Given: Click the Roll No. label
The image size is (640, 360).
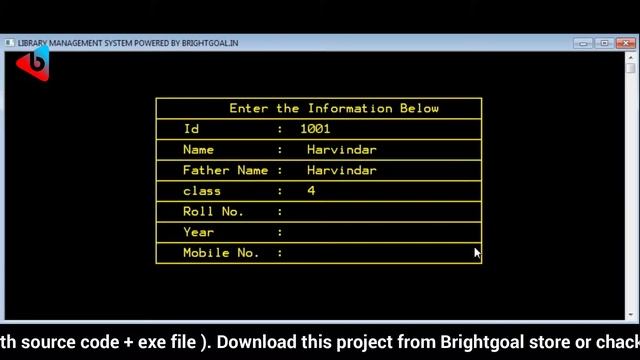Looking at the screenshot, I should [x=213, y=211].
